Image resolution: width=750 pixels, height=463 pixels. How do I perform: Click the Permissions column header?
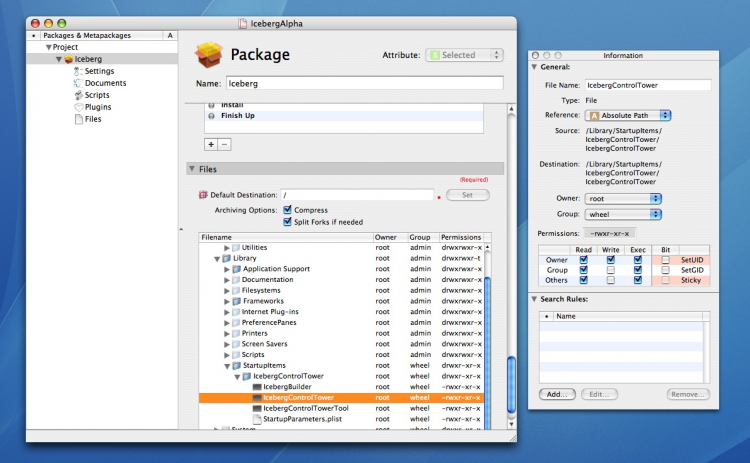click(461, 237)
